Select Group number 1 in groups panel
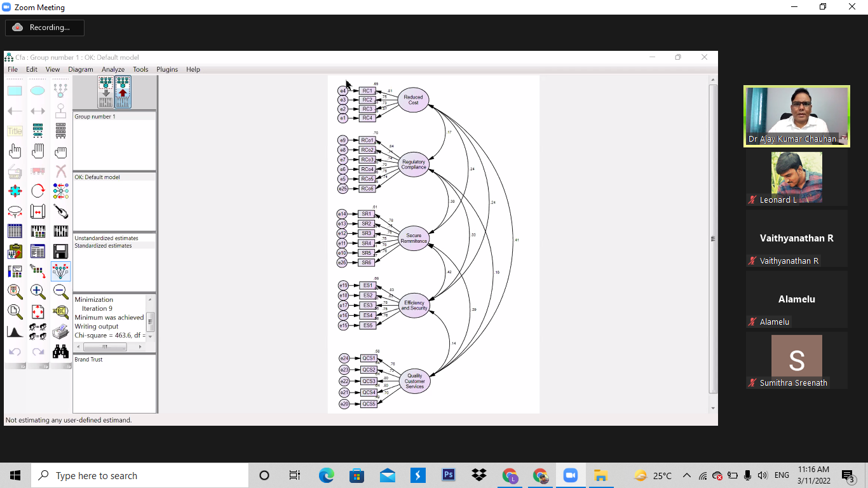The width and height of the screenshot is (868, 488). tap(95, 117)
